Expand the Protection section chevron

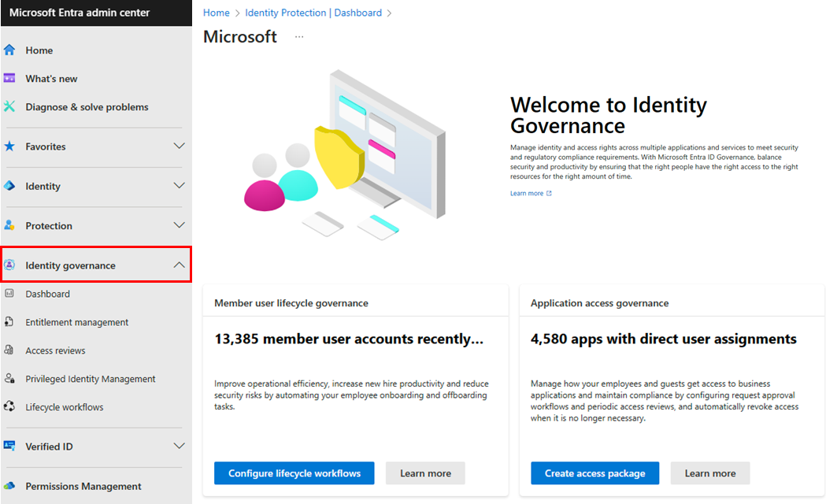point(179,226)
